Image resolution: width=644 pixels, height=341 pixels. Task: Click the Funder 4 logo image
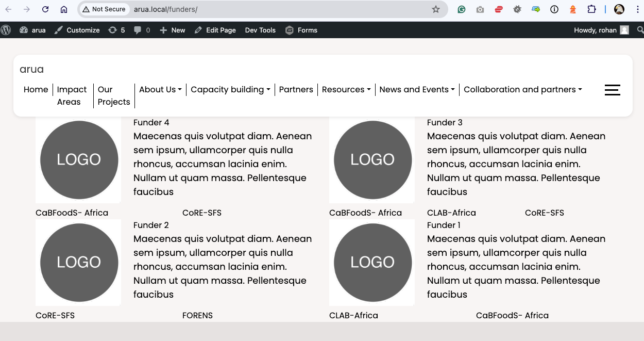tap(78, 160)
